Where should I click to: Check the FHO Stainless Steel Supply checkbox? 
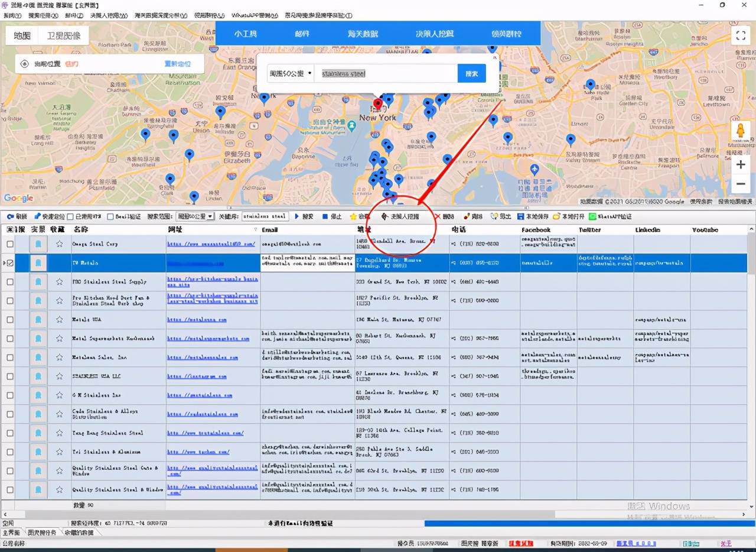tap(10, 282)
